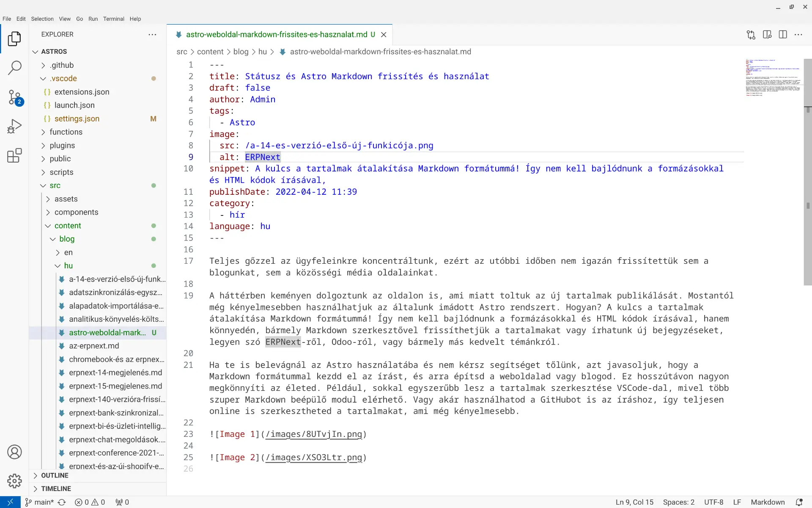Select erpnext-15-megjelenes.md in the explorer
The height and width of the screenshot is (508, 812).
[x=115, y=386]
